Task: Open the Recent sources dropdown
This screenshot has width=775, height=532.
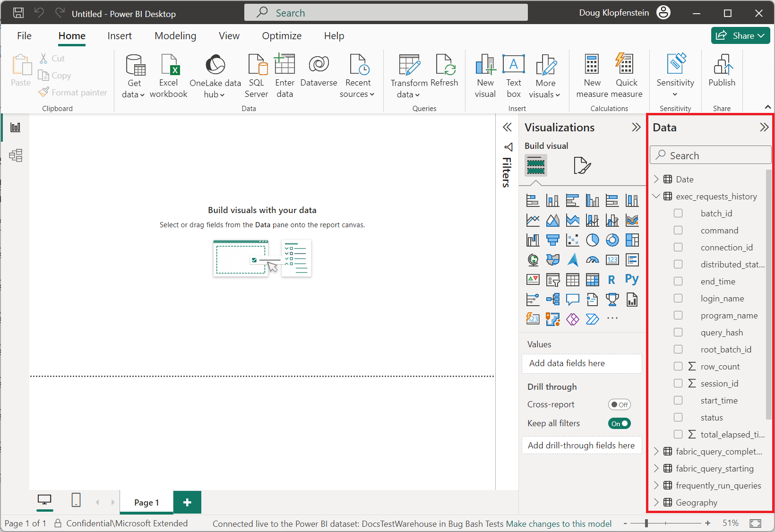Action: coord(358,76)
